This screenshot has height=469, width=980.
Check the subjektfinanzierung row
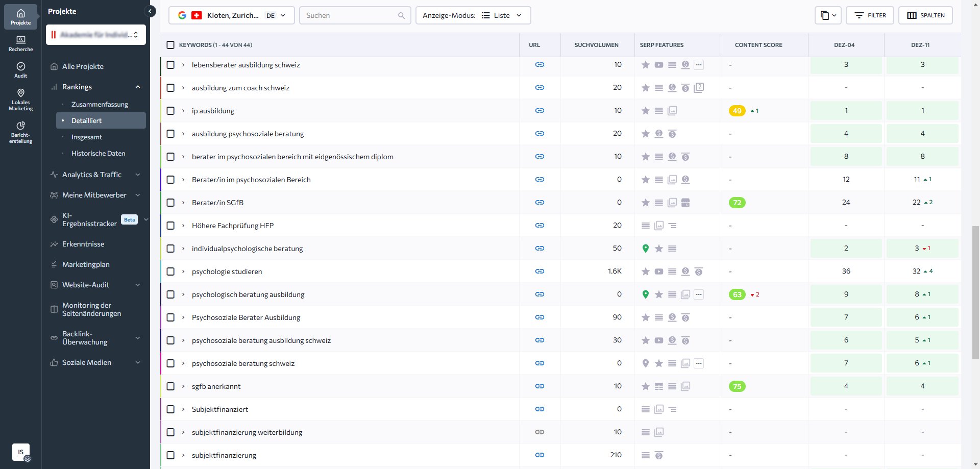point(170,455)
